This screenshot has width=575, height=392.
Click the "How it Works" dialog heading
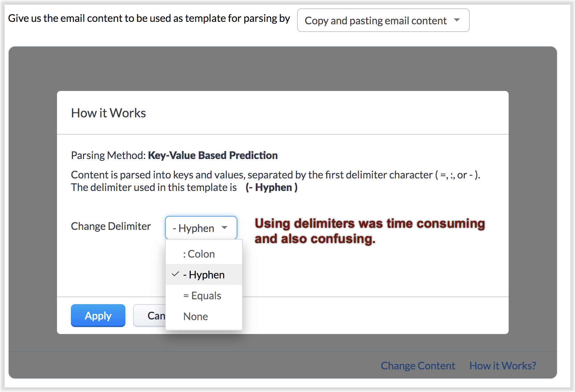108,113
